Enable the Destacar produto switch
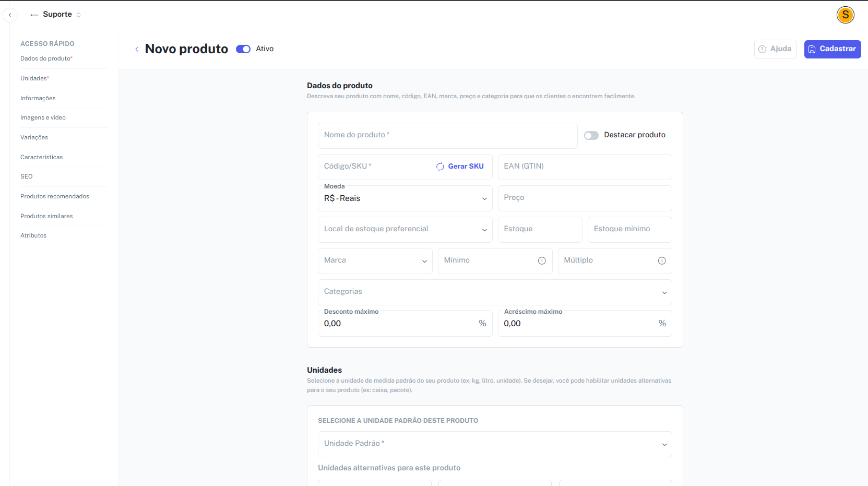The image size is (868, 486). coord(591,135)
